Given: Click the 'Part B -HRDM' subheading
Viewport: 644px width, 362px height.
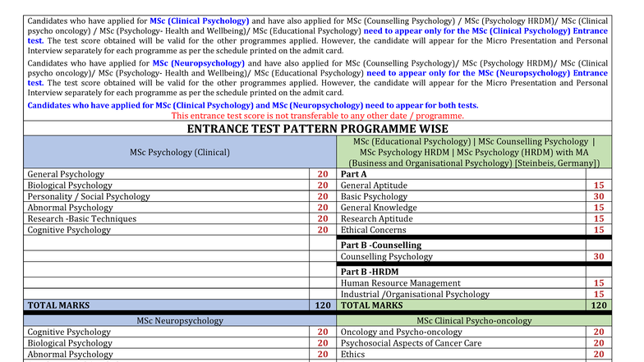Looking at the screenshot, I should tap(370, 272).
